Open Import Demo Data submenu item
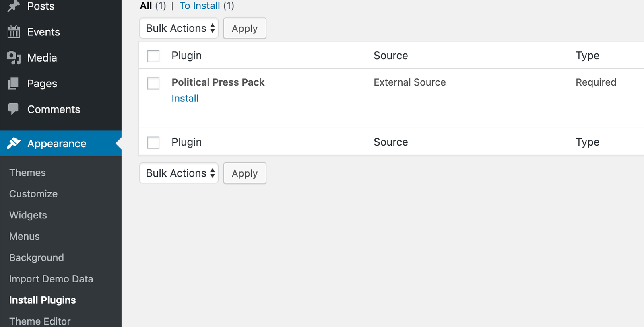This screenshot has width=644, height=327. 51,279
